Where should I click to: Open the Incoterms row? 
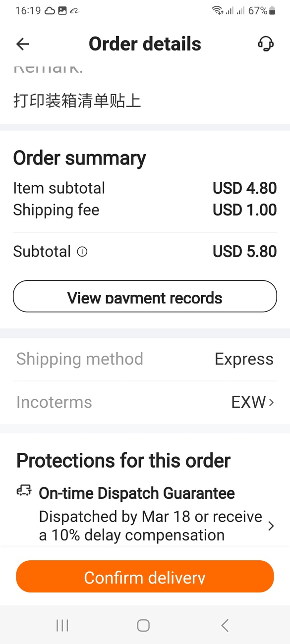[x=145, y=402]
